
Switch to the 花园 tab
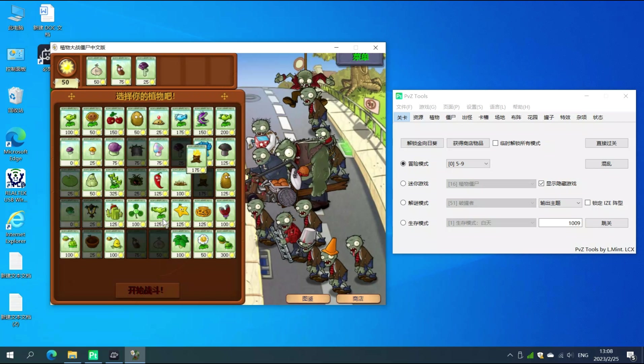tap(533, 117)
